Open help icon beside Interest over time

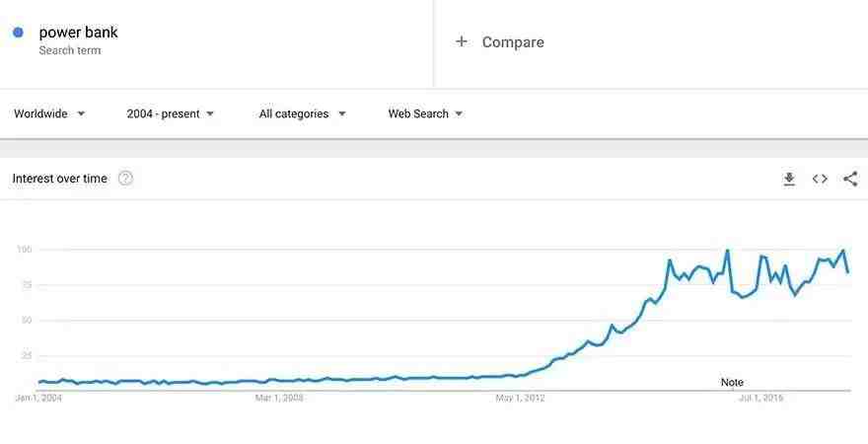125,179
